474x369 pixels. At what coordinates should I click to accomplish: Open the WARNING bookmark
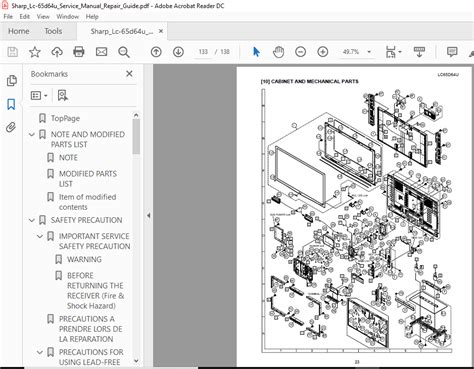coord(84,259)
